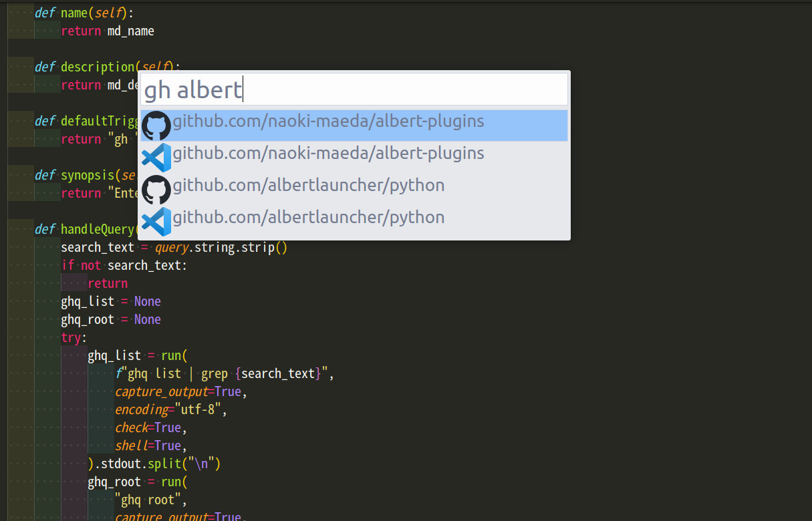The height and width of the screenshot is (521, 812).
Task: Click the search_text assignment line
Action: pos(174,247)
